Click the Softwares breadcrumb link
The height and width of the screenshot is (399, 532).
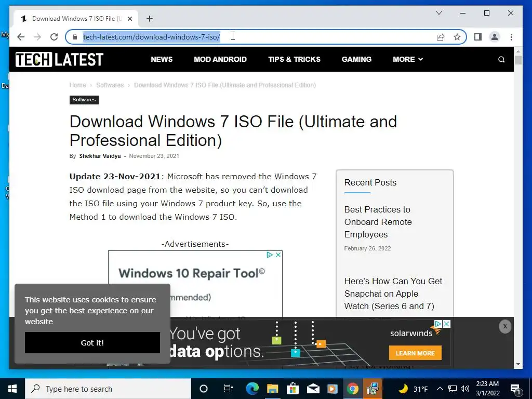pos(110,85)
